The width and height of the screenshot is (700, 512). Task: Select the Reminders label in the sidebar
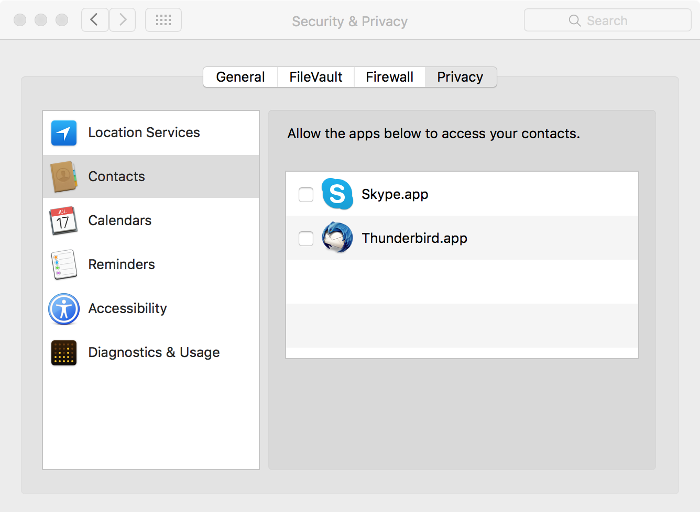(x=121, y=264)
